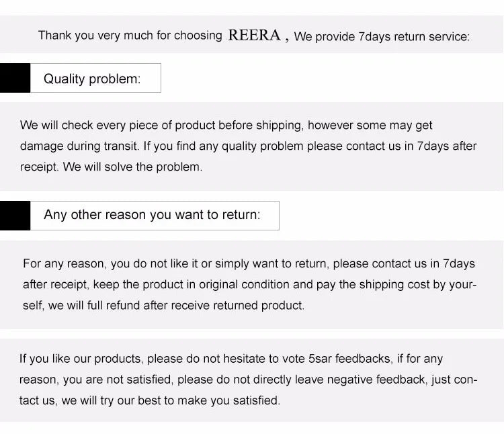Click 'If you like our products' text
504x434 pixels.
coord(81,359)
